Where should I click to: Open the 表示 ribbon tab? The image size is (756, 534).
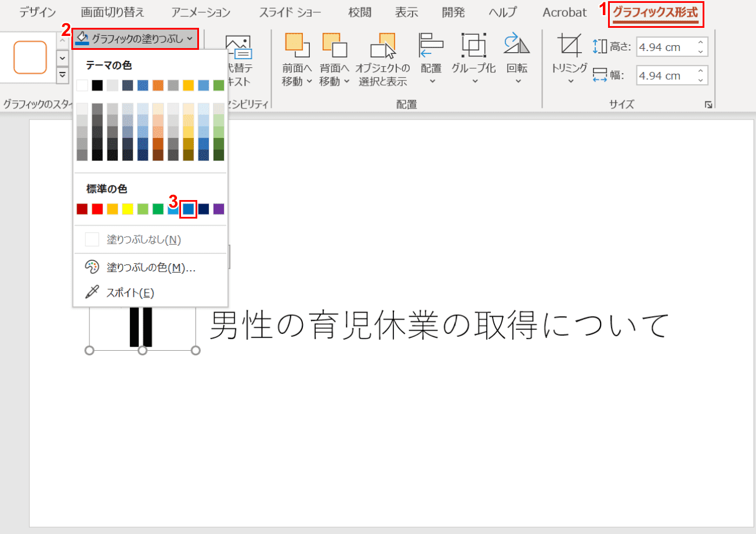(406, 12)
